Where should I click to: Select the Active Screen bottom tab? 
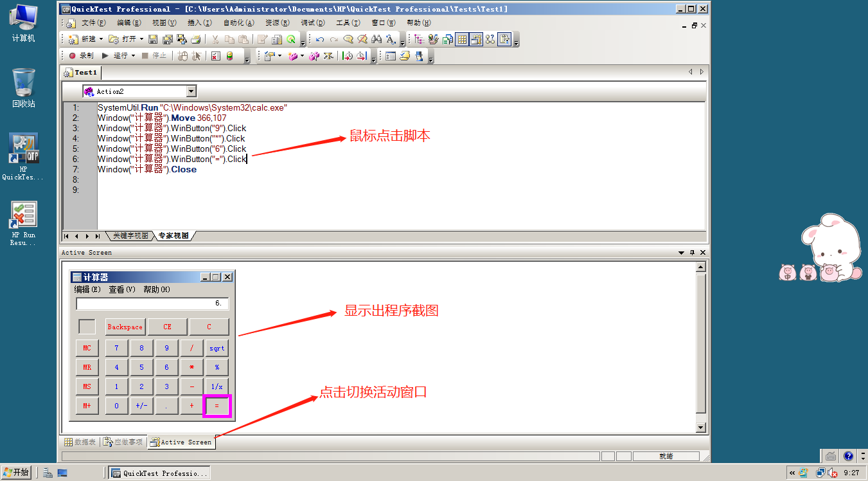tap(181, 442)
